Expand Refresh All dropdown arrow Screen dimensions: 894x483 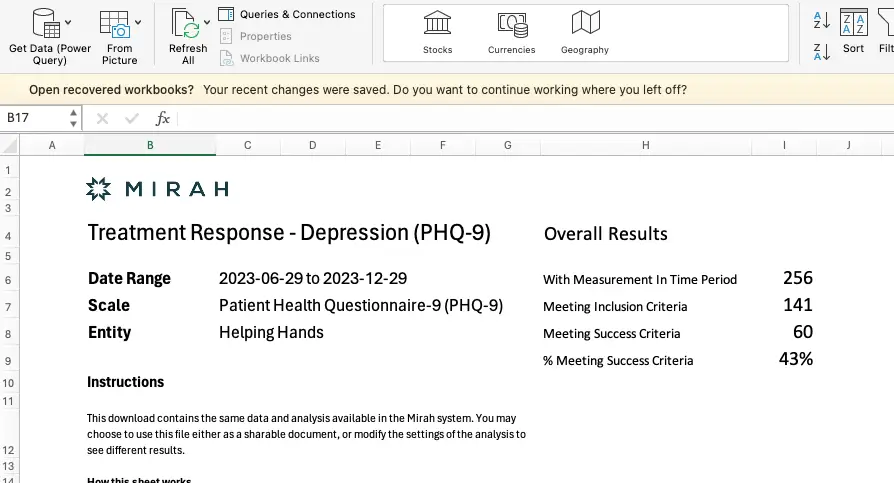click(x=207, y=23)
